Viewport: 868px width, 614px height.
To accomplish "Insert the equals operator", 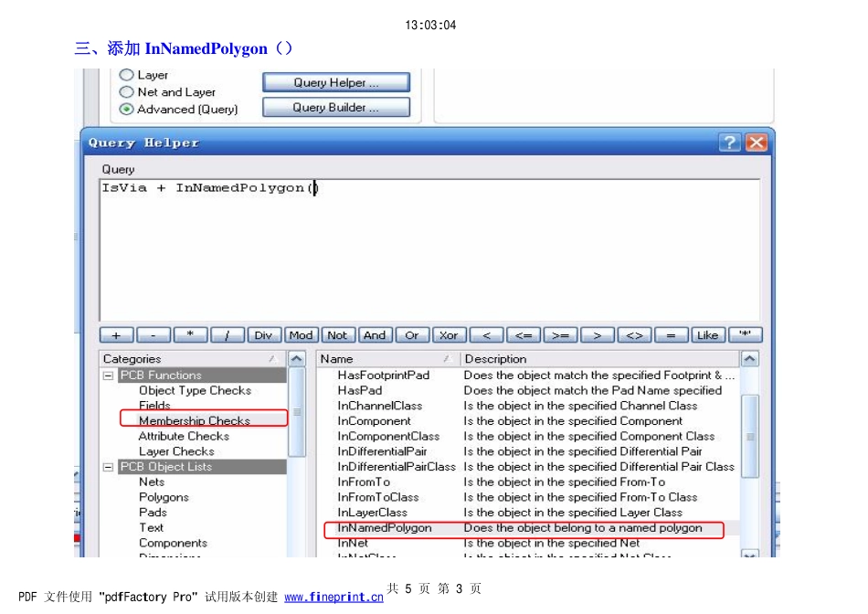I will point(671,335).
